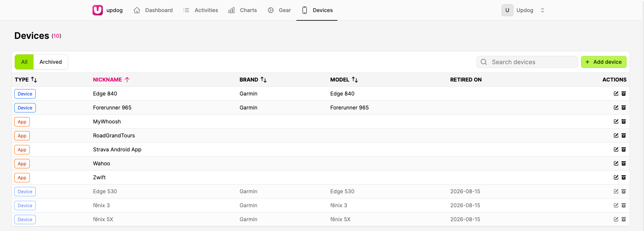This screenshot has width=644, height=231.
Task: Archive the retired Edge 530 device
Action: [x=624, y=191]
